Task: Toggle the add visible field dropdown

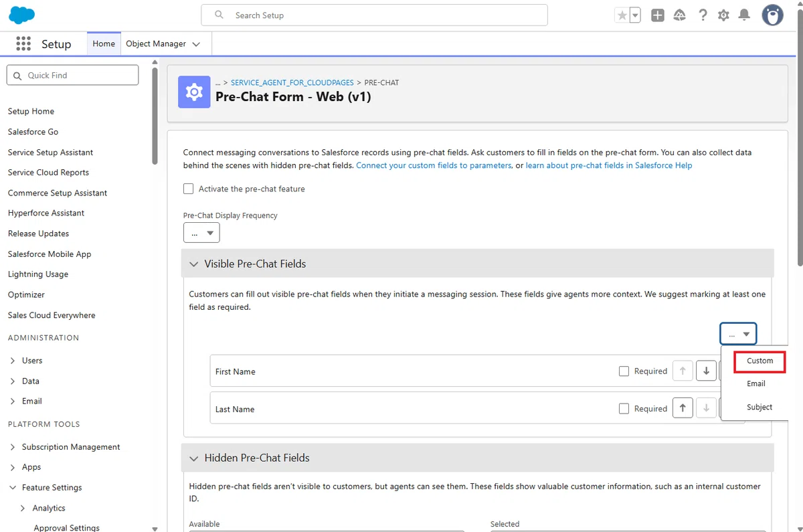Action: coord(738,333)
